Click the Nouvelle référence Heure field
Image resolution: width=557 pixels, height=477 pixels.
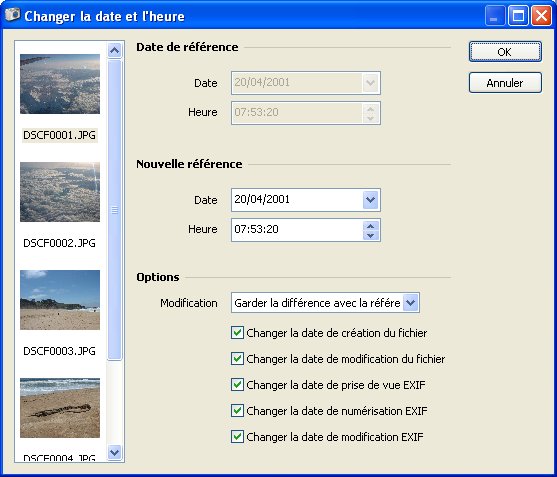click(x=297, y=230)
